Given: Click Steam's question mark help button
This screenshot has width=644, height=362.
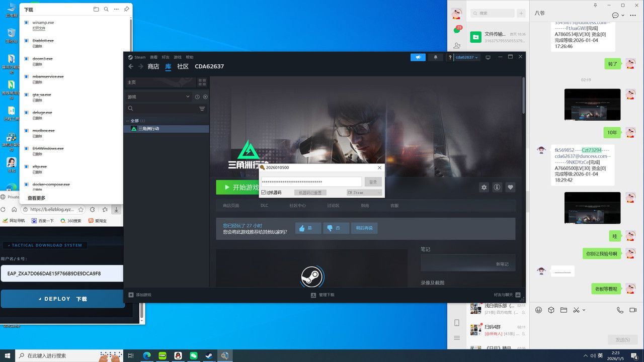Looking at the screenshot, I should (450, 57).
